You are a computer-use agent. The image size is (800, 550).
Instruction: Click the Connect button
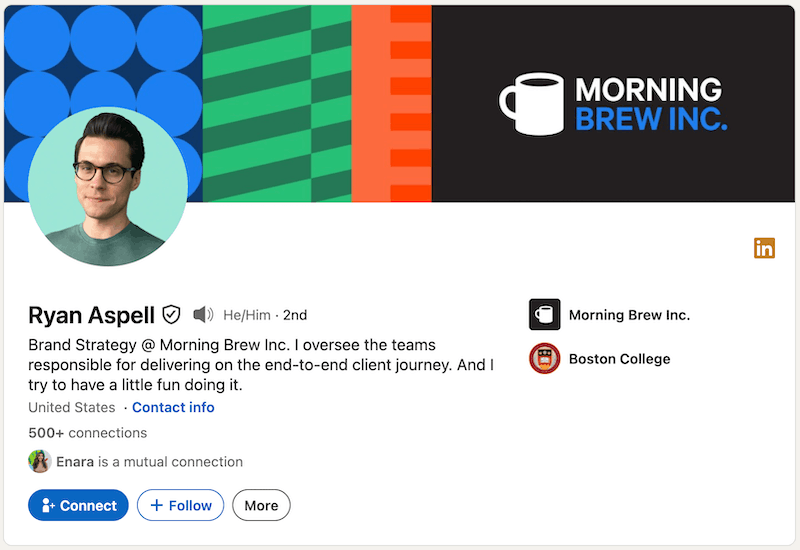pyautogui.click(x=78, y=505)
